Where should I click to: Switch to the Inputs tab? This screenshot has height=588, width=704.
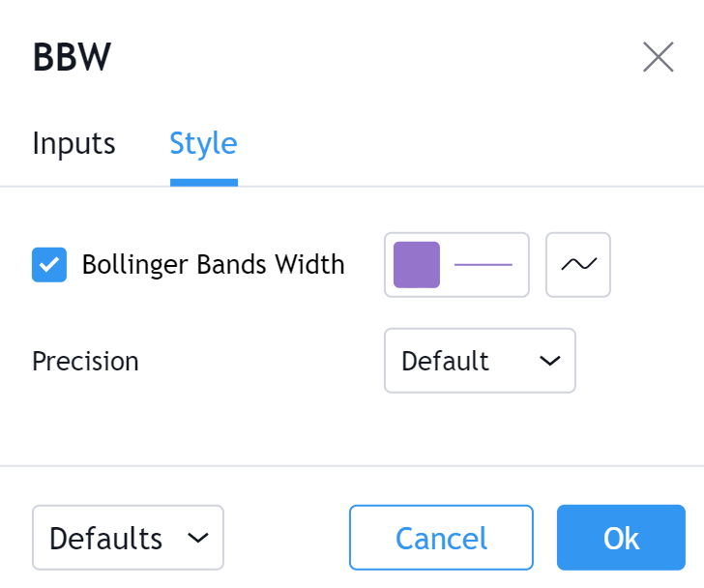(73, 144)
